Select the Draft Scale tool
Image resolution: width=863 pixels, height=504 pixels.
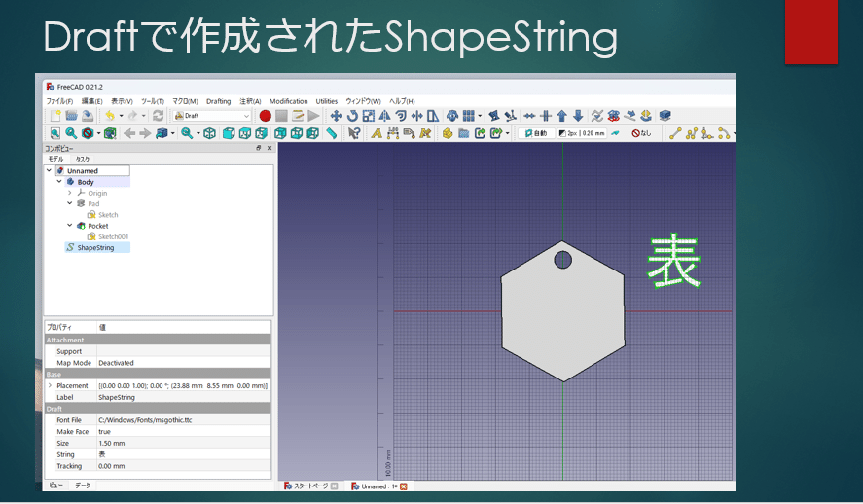click(368, 116)
